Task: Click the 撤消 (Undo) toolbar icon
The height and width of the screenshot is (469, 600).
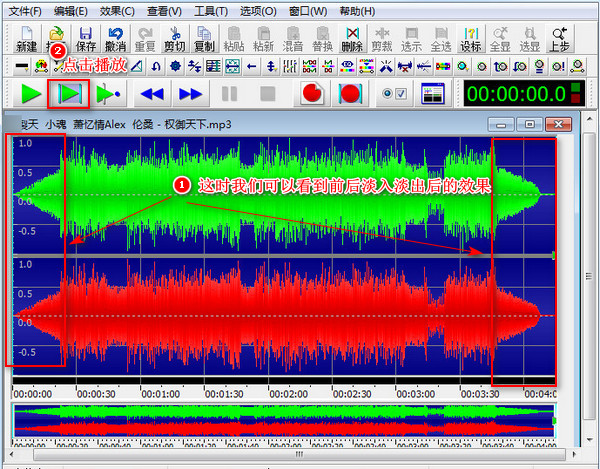Action: coord(116,39)
